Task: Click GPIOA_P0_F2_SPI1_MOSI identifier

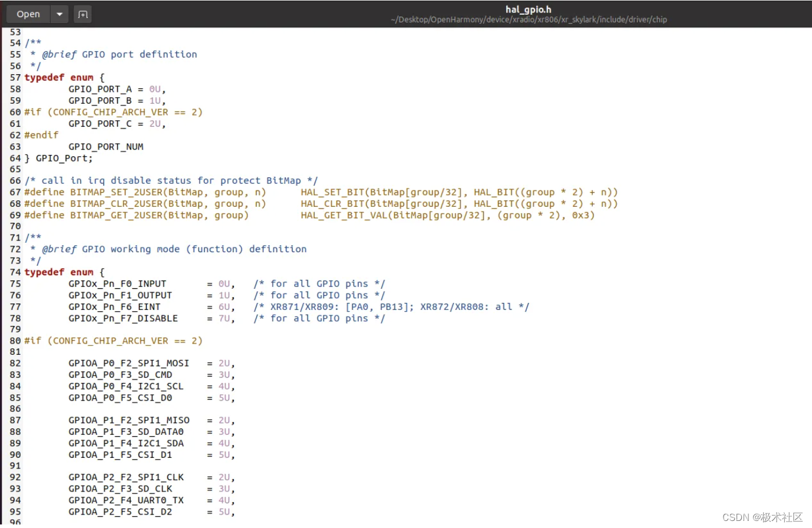Action: [x=129, y=364]
